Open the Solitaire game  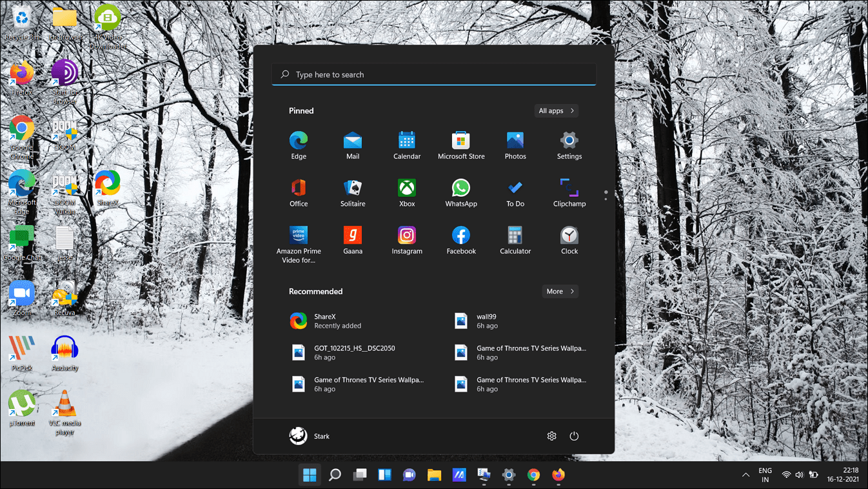[x=353, y=193]
